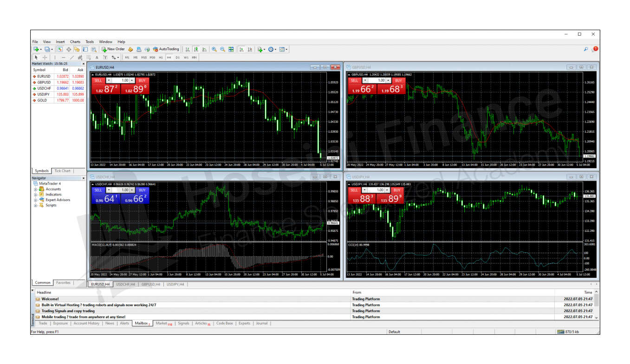This screenshot has width=630, height=364.
Task: Select the horizontal line drawing tool
Action: pos(63,57)
